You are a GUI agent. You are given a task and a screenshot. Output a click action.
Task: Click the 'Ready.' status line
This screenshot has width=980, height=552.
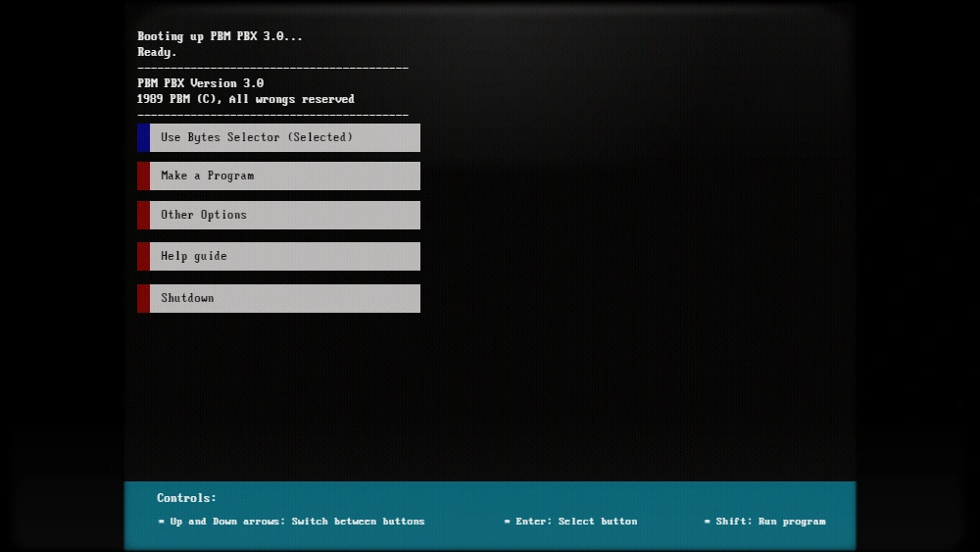[x=157, y=52]
